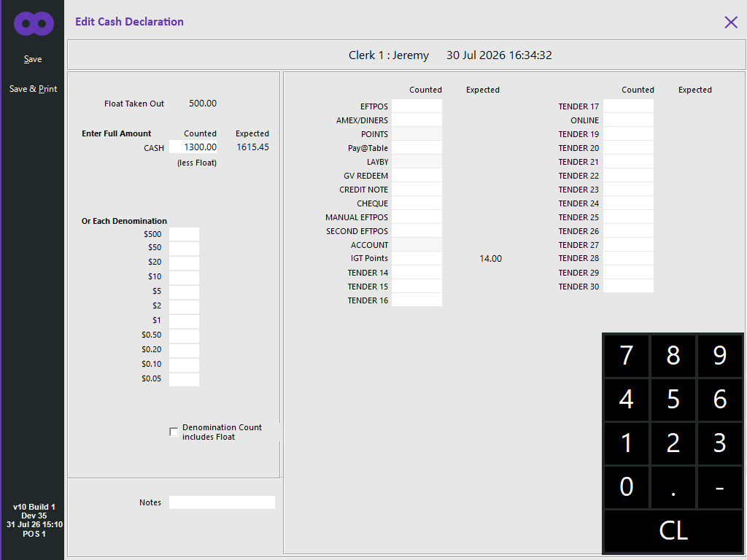747x560 pixels.
Task: Tap keypad number 5
Action: 673,399
